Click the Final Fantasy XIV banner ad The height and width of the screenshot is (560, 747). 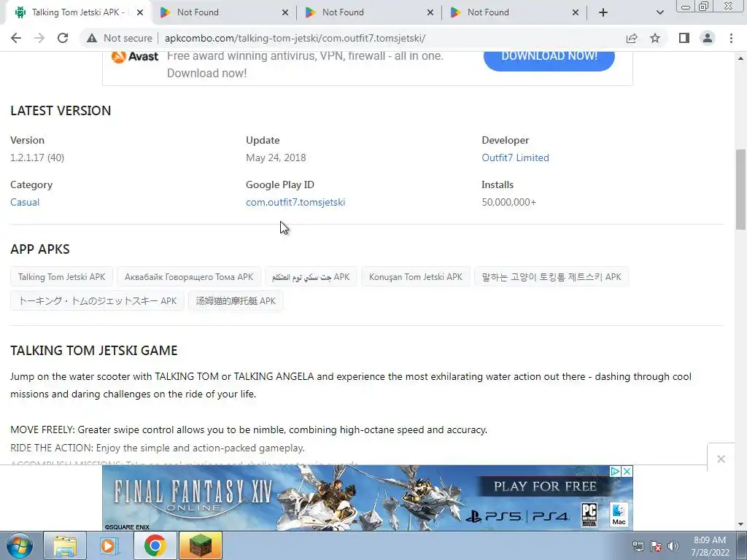coord(368,498)
